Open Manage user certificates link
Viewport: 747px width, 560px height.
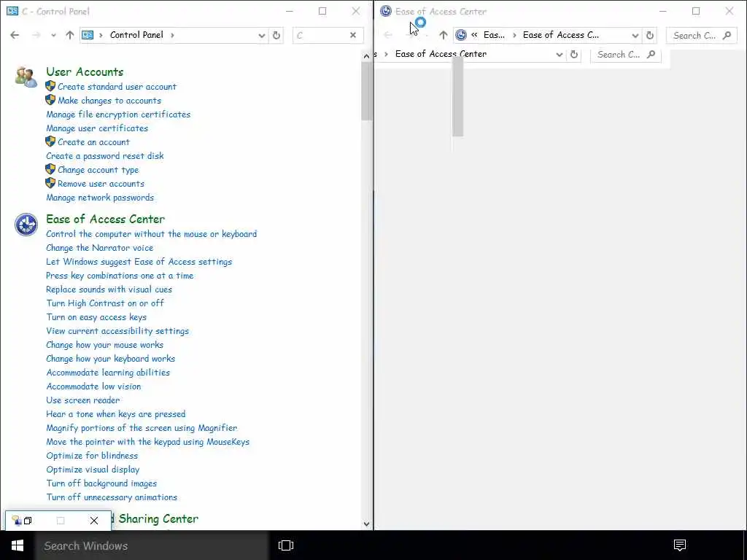pos(97,128)
